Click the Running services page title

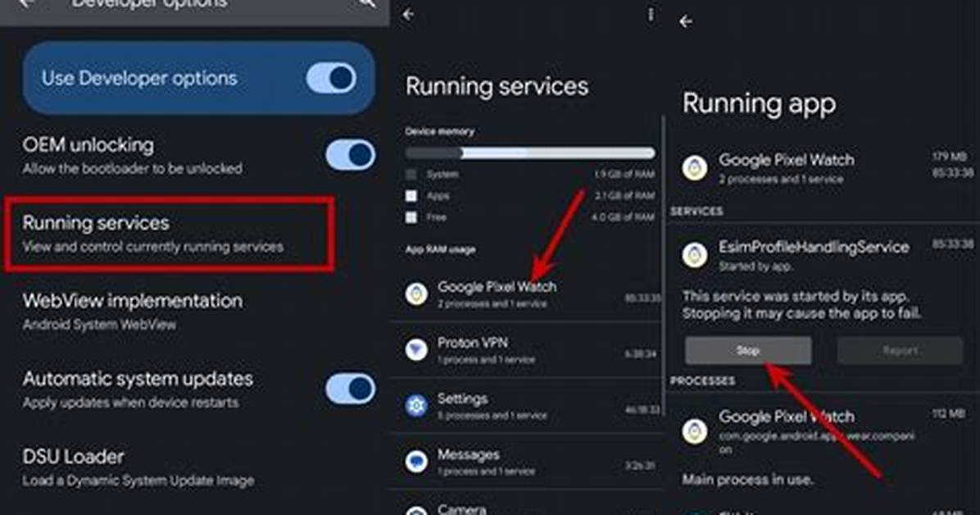pyautogui.click(x=497, y=86)
